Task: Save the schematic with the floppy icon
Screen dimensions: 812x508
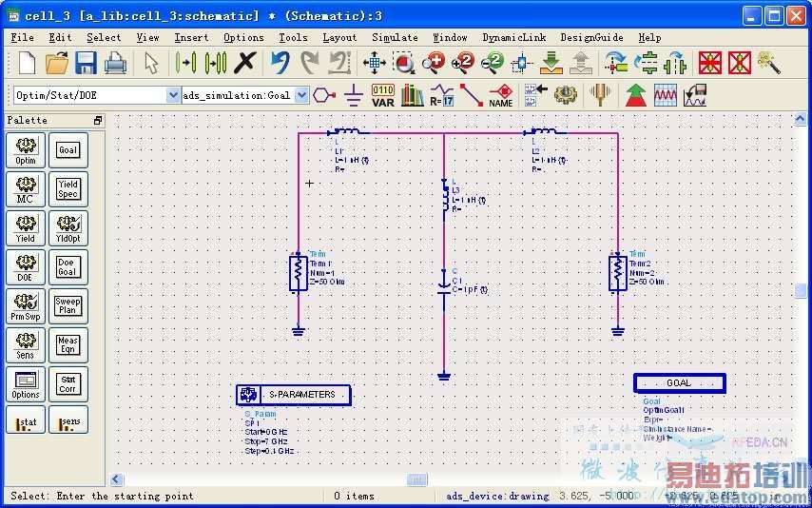Action: (x=86, y=63)
